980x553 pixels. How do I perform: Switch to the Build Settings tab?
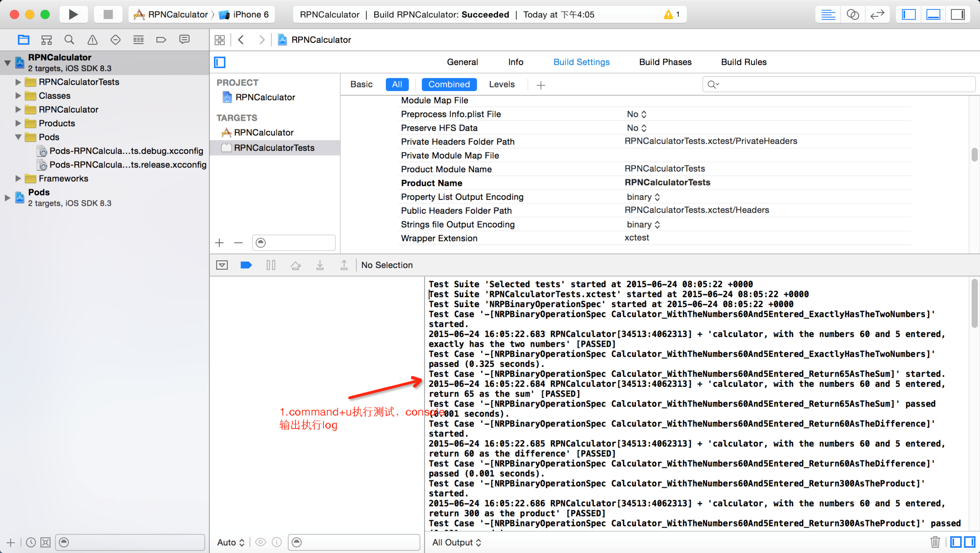pos(581,62)
